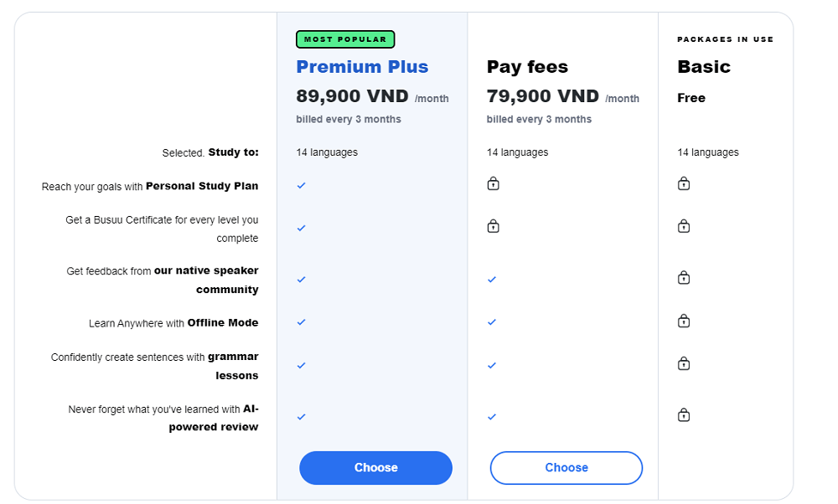The image size is (838, 504).
Task: Click Basic plan Busuu Certificate lock icon
Action: pos(684,226)
